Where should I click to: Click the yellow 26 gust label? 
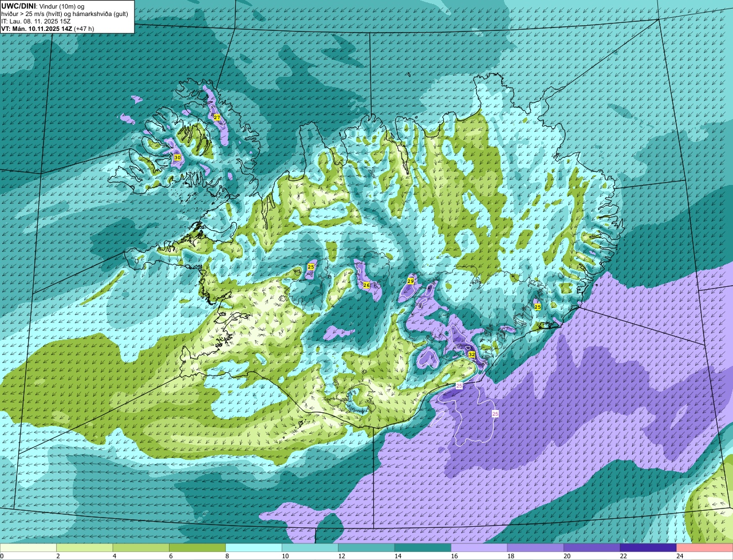pyautogui.click(x=366, y=285)
